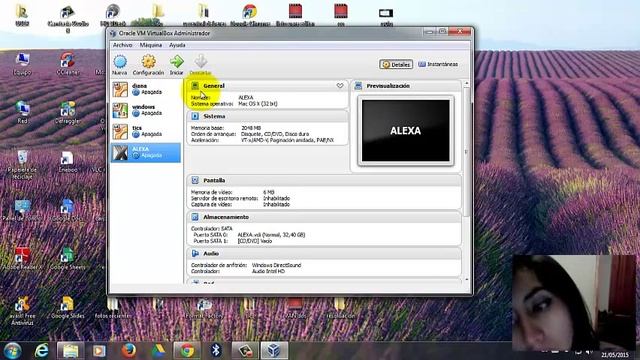Open Papelera de reciclaje on desktop

click(22, 164)
